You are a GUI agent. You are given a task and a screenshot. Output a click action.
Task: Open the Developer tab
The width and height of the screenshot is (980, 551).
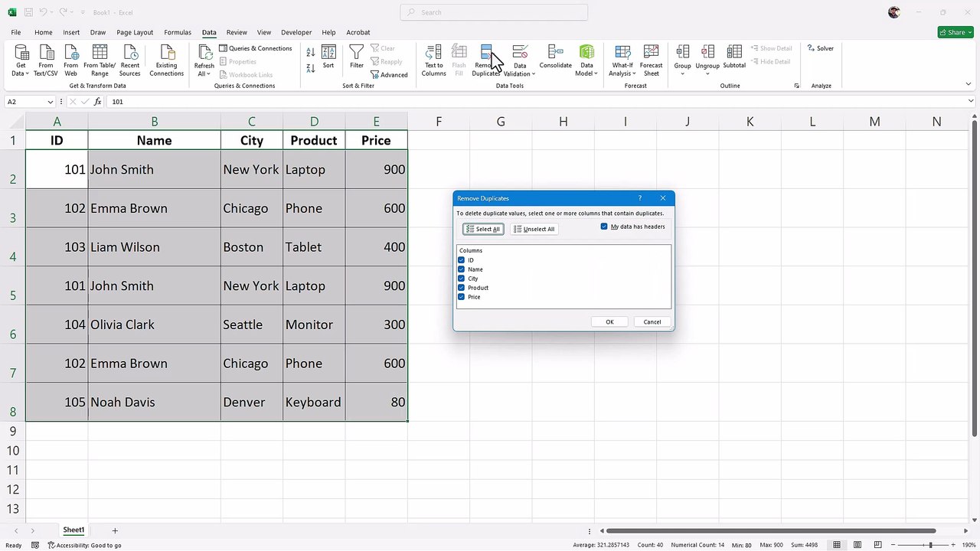coord(296,32)
